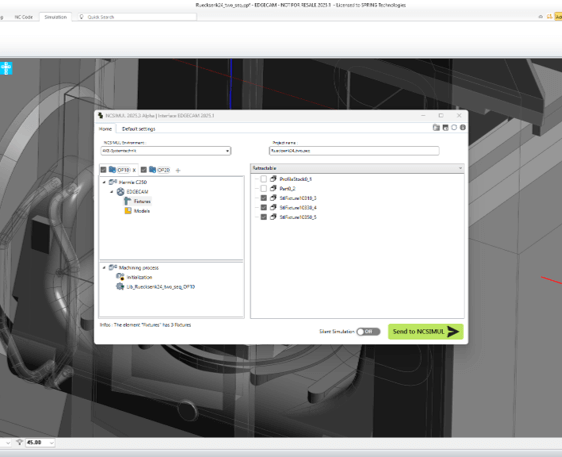Select the Initialization tree item
Screen dimensions: 562x457
(x=139, y=277)
